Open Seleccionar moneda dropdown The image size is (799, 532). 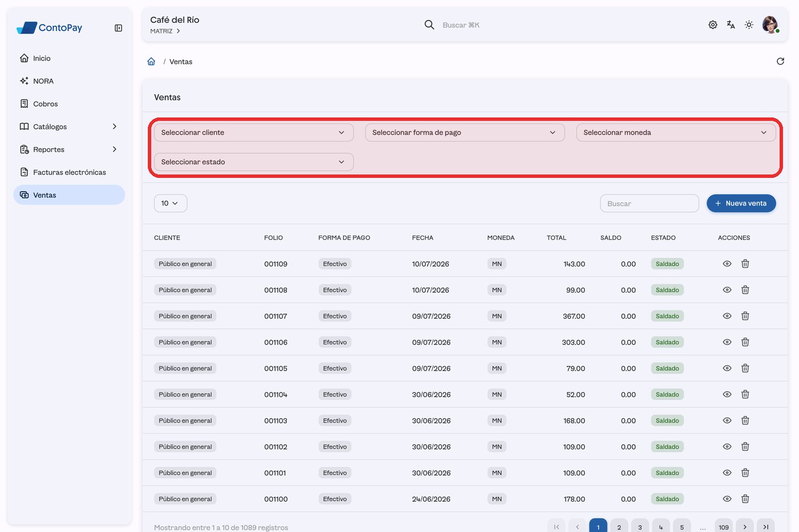pos(676,132)
